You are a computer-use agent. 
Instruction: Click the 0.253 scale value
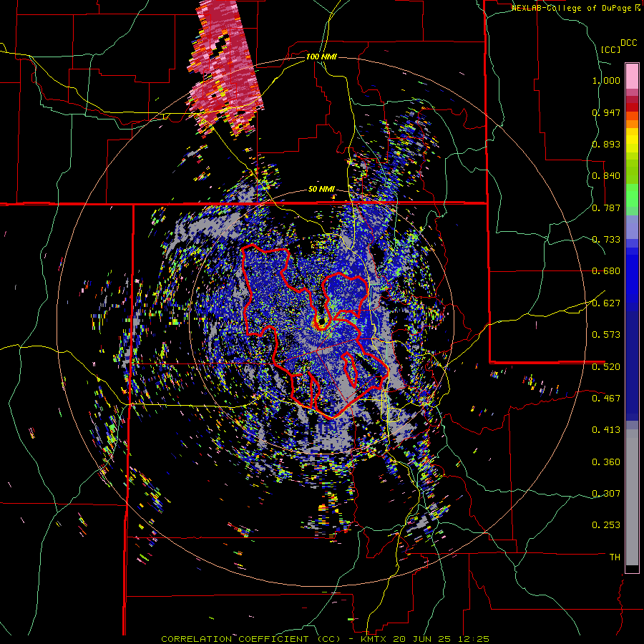606,525
